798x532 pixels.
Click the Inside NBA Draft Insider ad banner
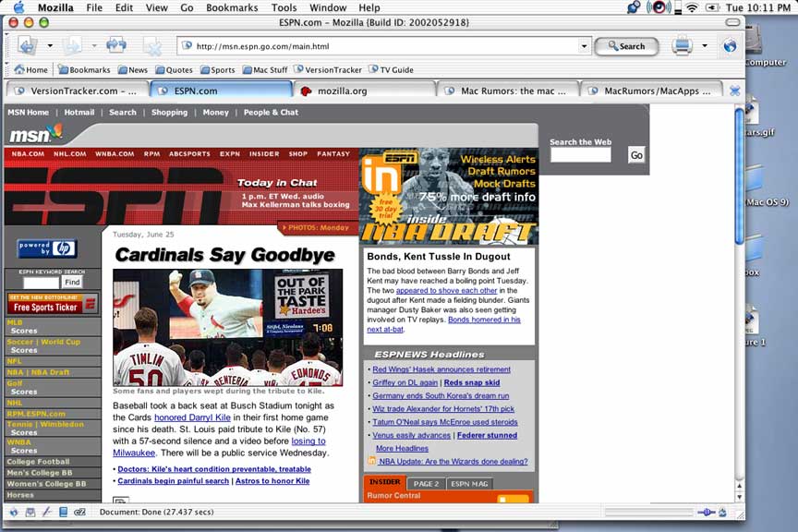coord(449,197)
